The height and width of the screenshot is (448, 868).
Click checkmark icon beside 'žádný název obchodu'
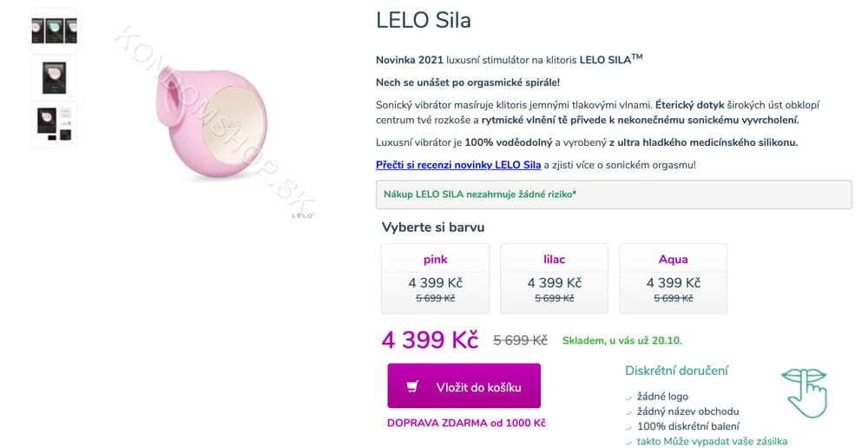tap(628, 412)
